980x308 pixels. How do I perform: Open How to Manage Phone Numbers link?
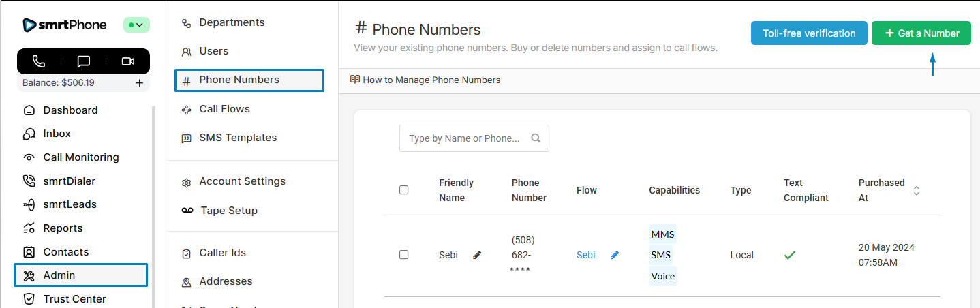[x=431, y=80]
